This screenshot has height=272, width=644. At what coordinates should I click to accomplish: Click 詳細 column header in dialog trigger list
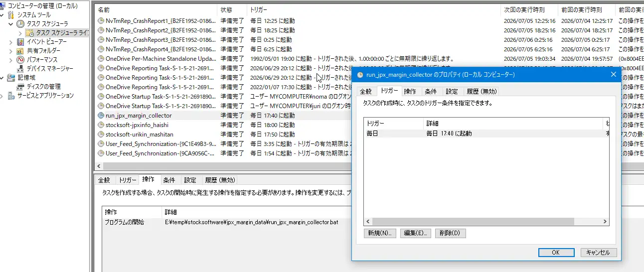click(513, 123)
